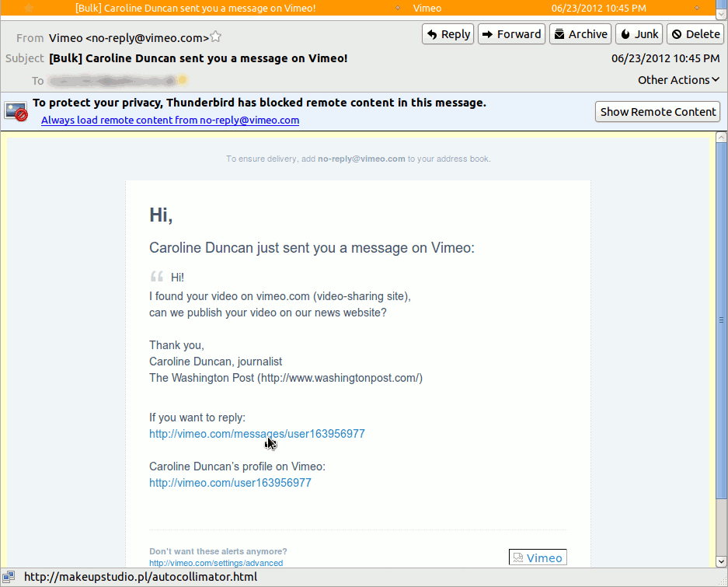Screen dimensions: 728x587
Task: Delete the Vimeo message
Action: 695,34
